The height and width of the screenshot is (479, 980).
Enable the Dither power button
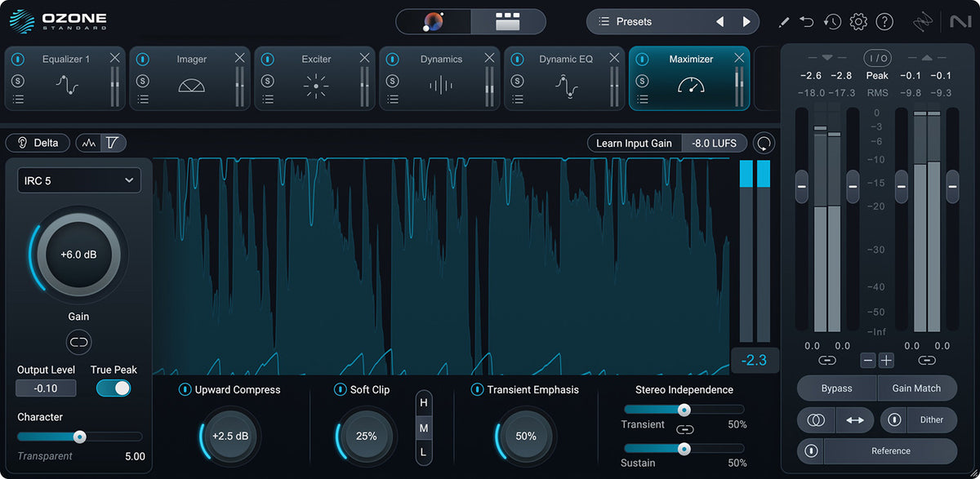point(894,420)
